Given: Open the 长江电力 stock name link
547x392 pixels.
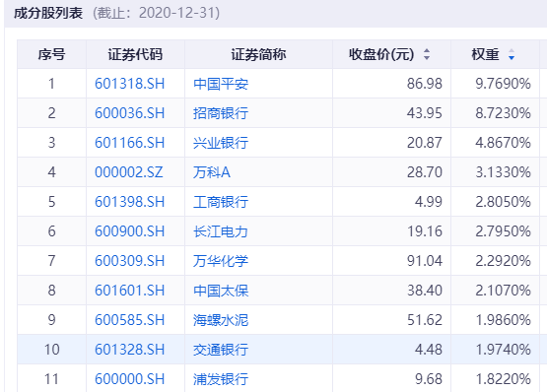Looking at the screenshot, I should 221,231.
